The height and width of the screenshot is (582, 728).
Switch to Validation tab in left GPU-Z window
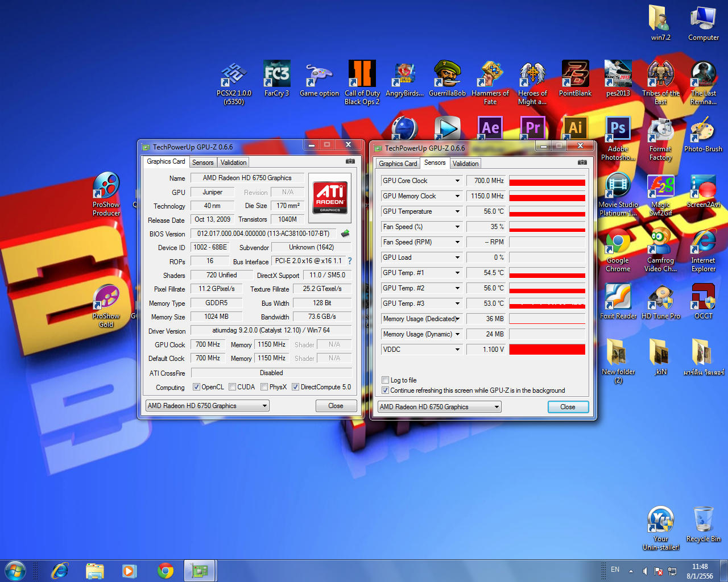click(233, 163)
